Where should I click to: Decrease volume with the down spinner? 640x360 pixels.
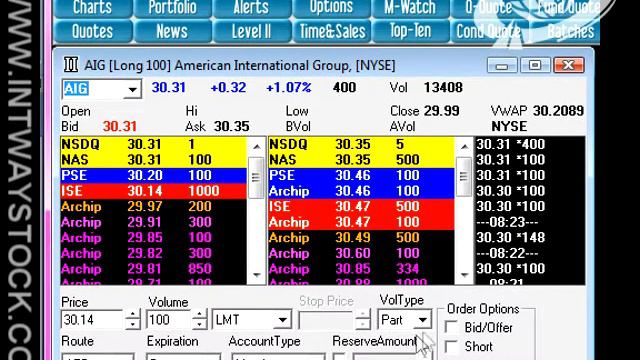(199, 324)
